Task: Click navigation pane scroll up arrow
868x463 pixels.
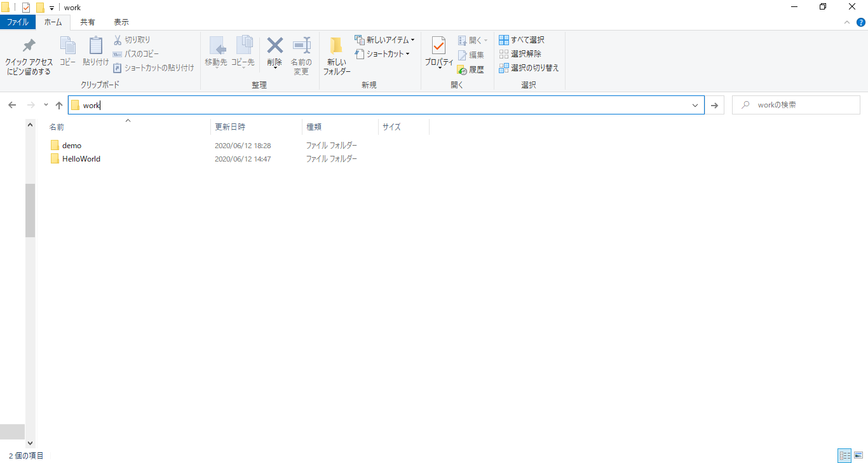Action: click(30, 125)
